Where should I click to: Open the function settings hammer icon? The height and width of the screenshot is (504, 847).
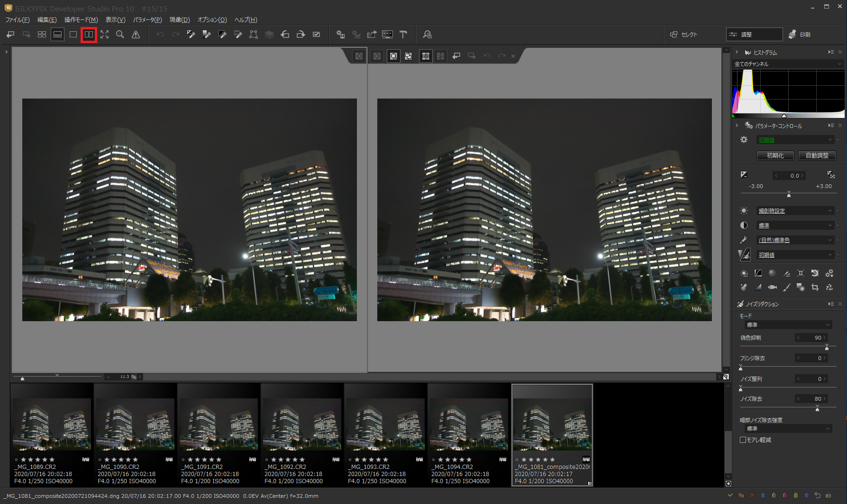[x=403, y=35]
